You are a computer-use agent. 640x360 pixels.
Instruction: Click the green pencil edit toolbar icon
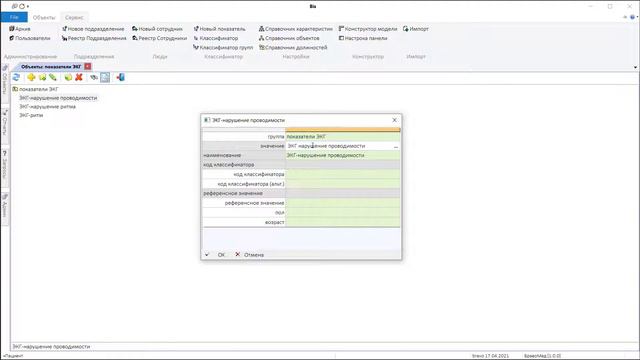click(x=53, y=77)
